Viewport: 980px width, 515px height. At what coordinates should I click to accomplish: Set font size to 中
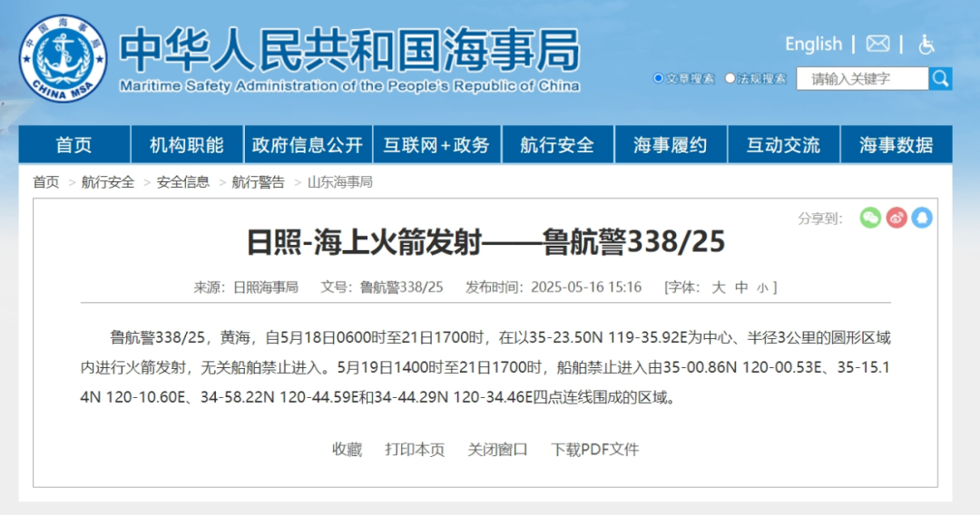tap(741, 287)
